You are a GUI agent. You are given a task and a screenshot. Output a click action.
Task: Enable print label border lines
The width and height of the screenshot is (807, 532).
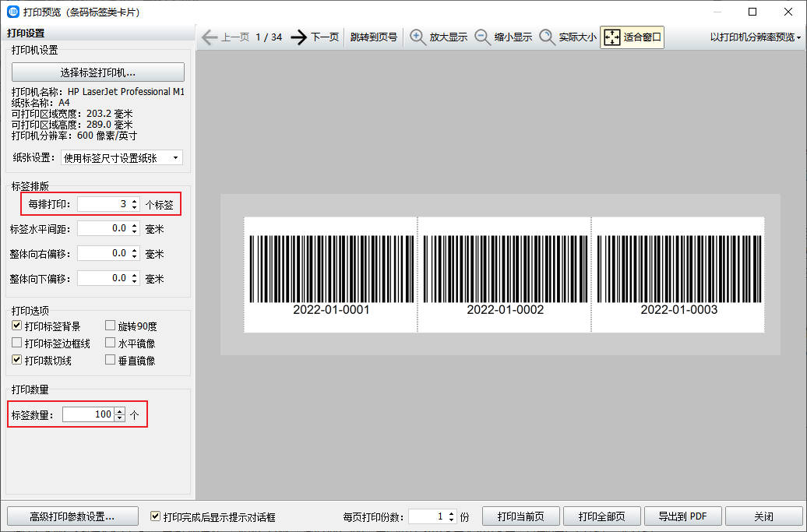pos(17,343)
